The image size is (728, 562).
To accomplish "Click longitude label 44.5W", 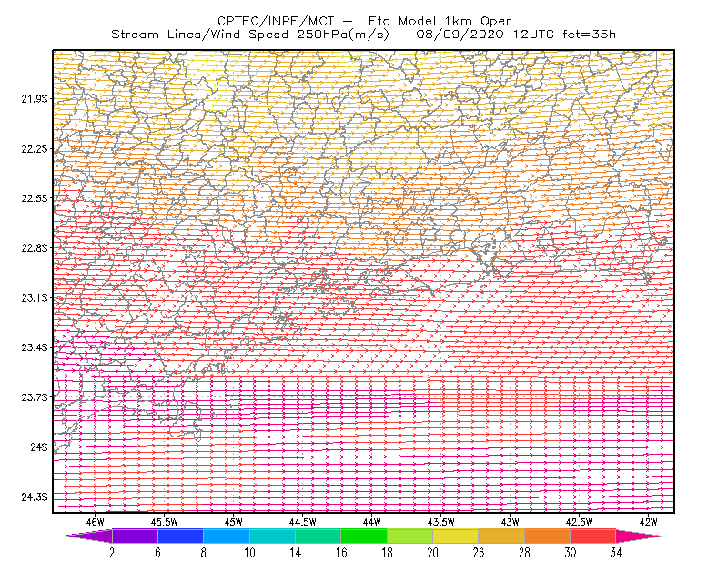I will pos(303,522).
